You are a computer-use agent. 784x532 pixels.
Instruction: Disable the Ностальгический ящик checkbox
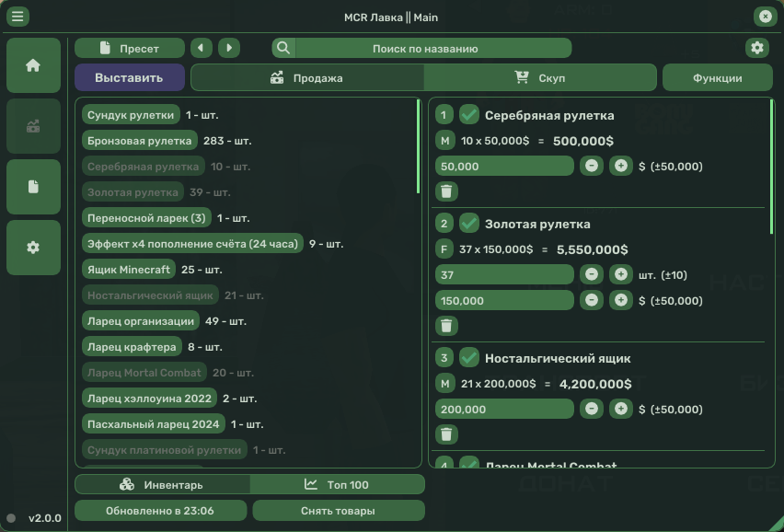[x=470, y=358]
